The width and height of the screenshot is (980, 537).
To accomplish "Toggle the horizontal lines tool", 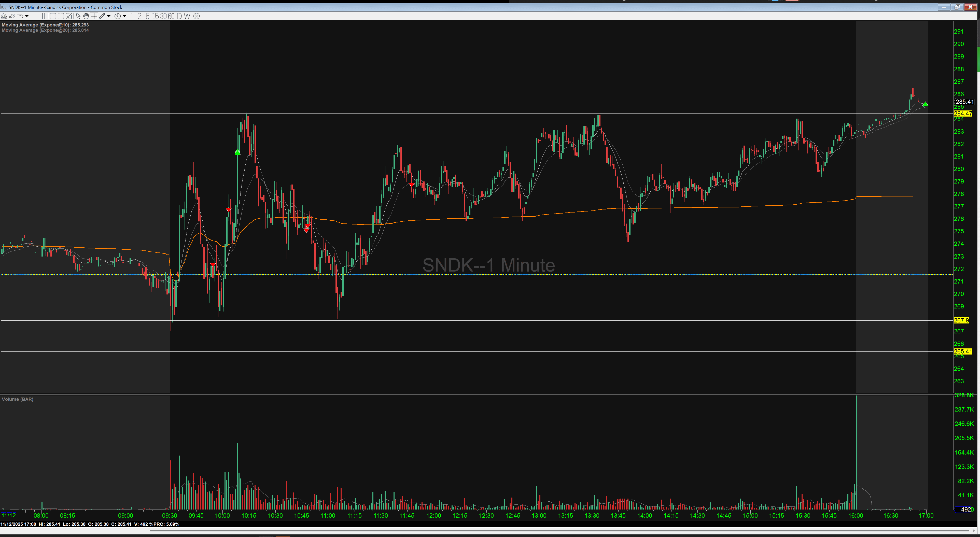I will pyautogui.click(x=36, y=16).
